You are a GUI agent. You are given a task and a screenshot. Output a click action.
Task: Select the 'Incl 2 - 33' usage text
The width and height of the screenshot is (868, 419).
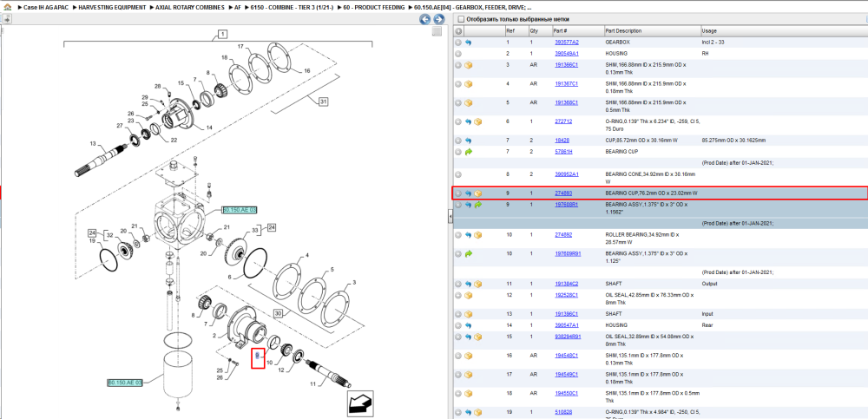point(714,42)
